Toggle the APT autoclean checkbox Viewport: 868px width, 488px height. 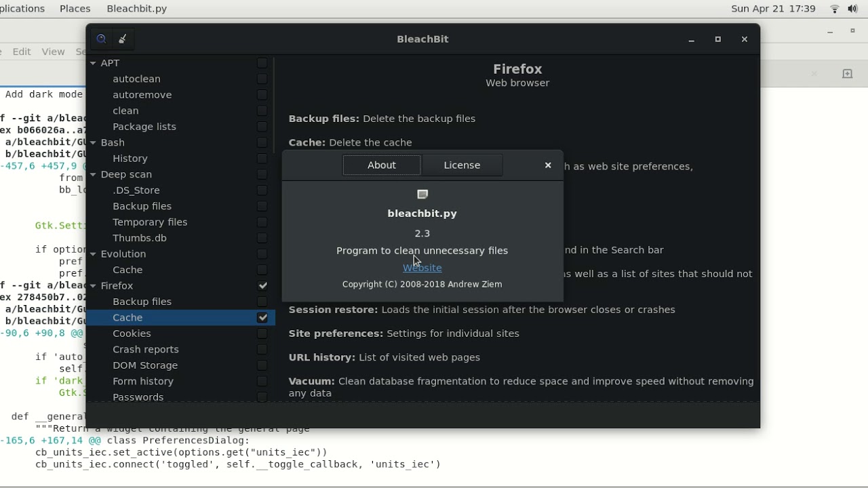[x=262, y=79]
